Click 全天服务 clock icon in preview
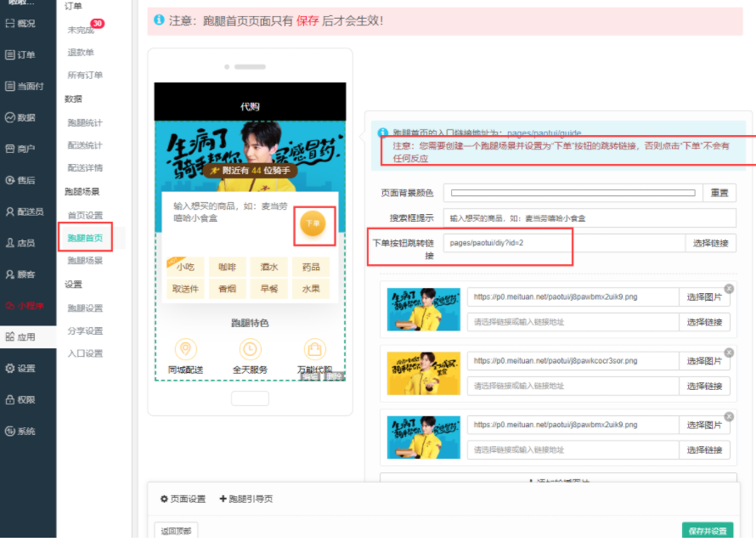The height and width of the screenshot is (542, 756). coord(250,348)
